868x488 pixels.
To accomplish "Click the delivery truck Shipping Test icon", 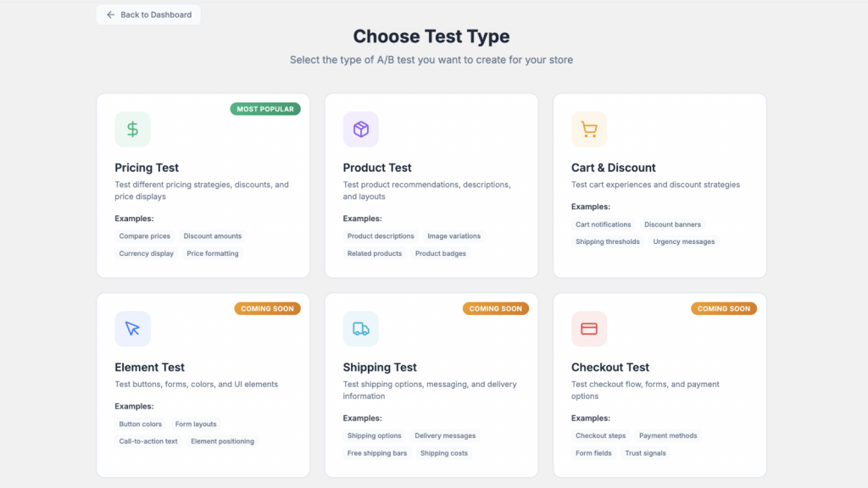I will click(x=361, y=329).
